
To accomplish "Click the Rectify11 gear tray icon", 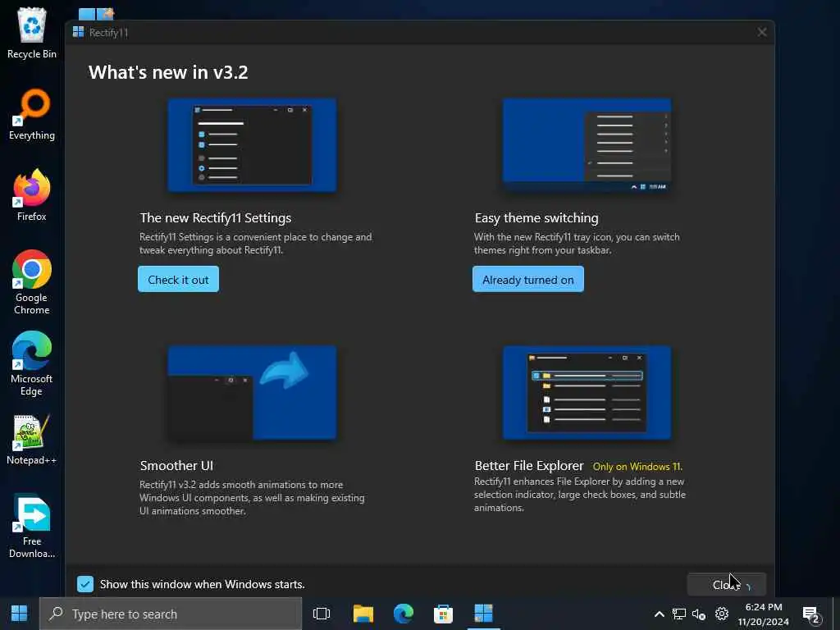I will (x=722, y=614).
